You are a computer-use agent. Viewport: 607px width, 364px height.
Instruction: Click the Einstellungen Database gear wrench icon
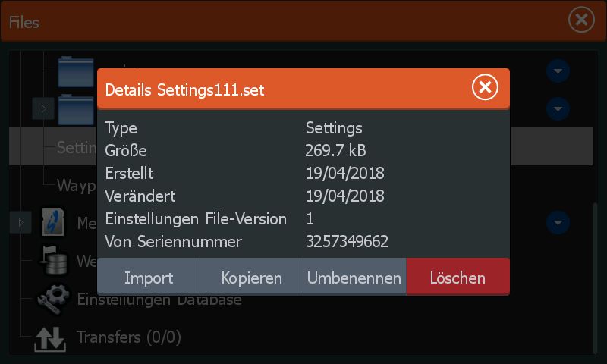[x=55, y=299]
